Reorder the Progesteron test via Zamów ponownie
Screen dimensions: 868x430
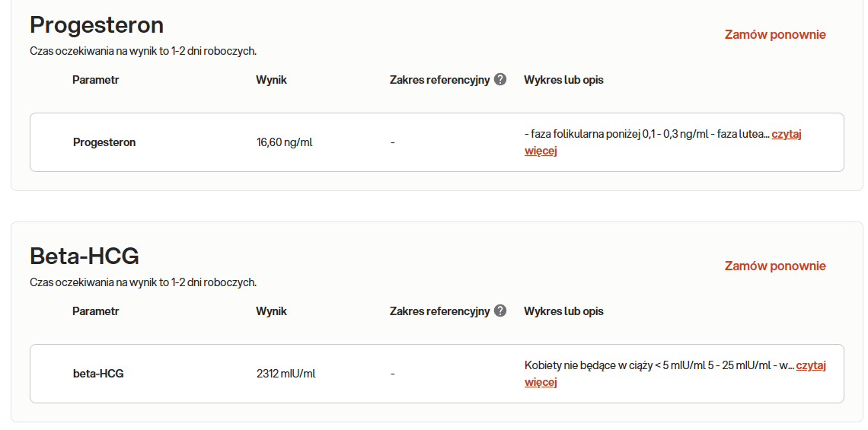(774, 34)
